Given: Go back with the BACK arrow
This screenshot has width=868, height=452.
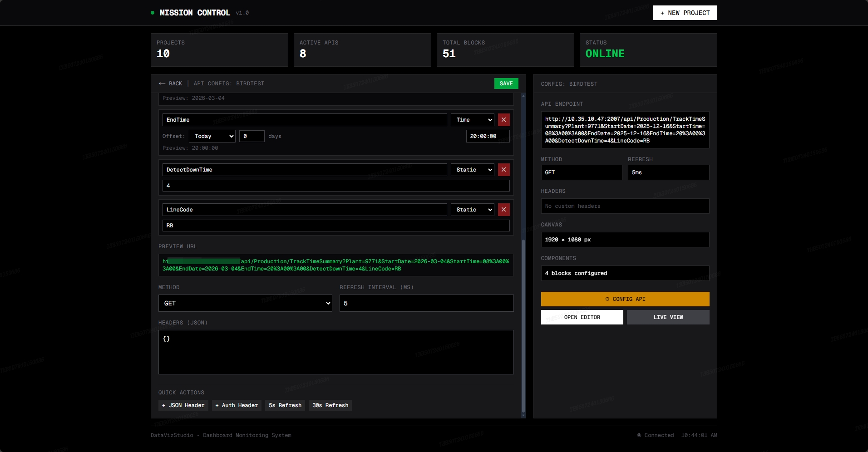Looking at the screenshot, I should 170,84.
